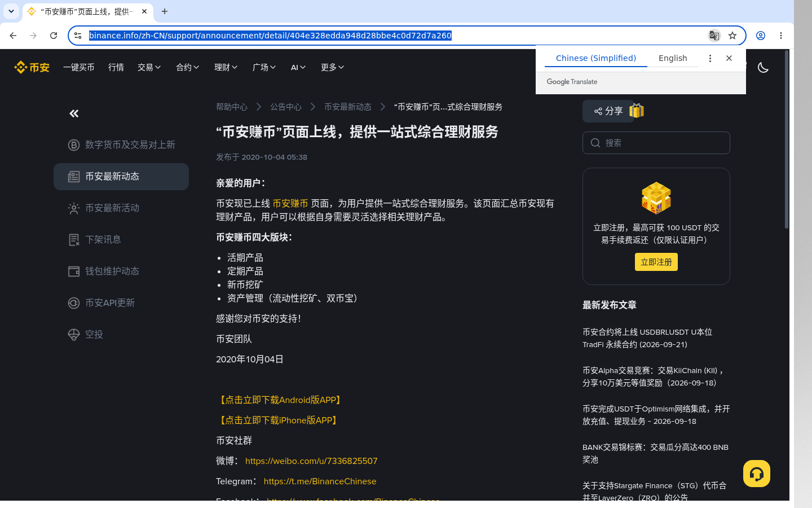Close the Google Translate popup
812x508 pixels.
(729, 58)
